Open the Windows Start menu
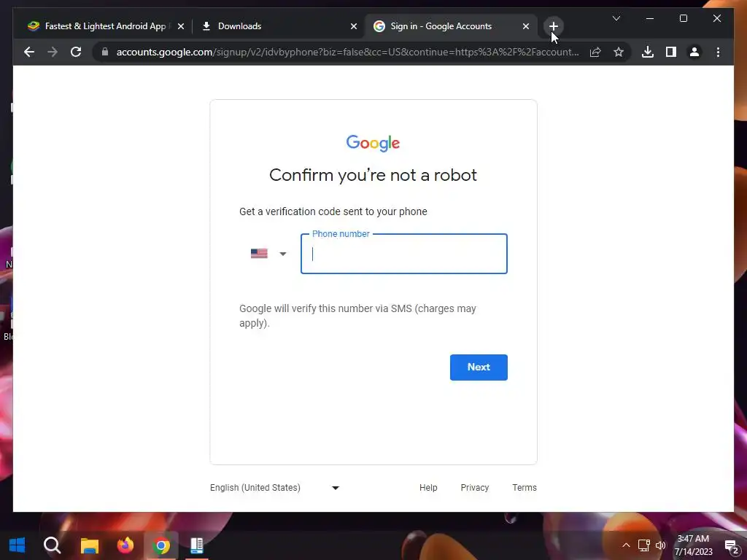 [18, 545]
